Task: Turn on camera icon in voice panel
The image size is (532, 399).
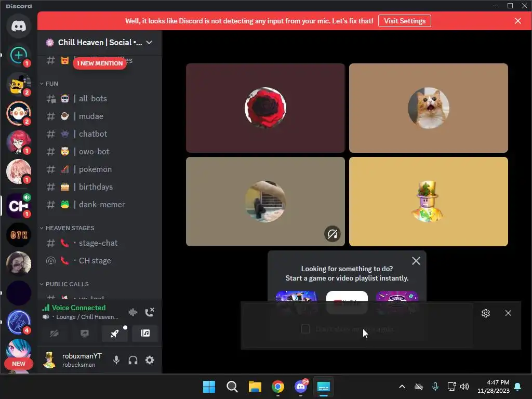Action: point(54,333)
